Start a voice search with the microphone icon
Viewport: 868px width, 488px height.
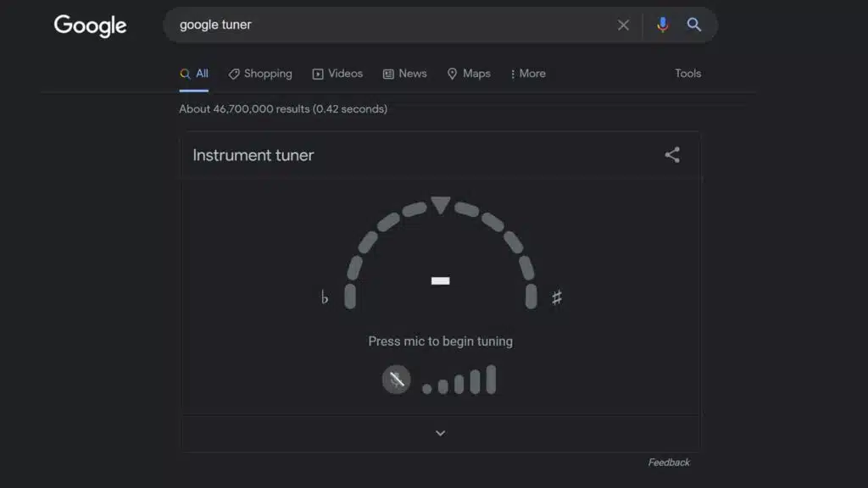pyautogui.click(x=663, y=25)
